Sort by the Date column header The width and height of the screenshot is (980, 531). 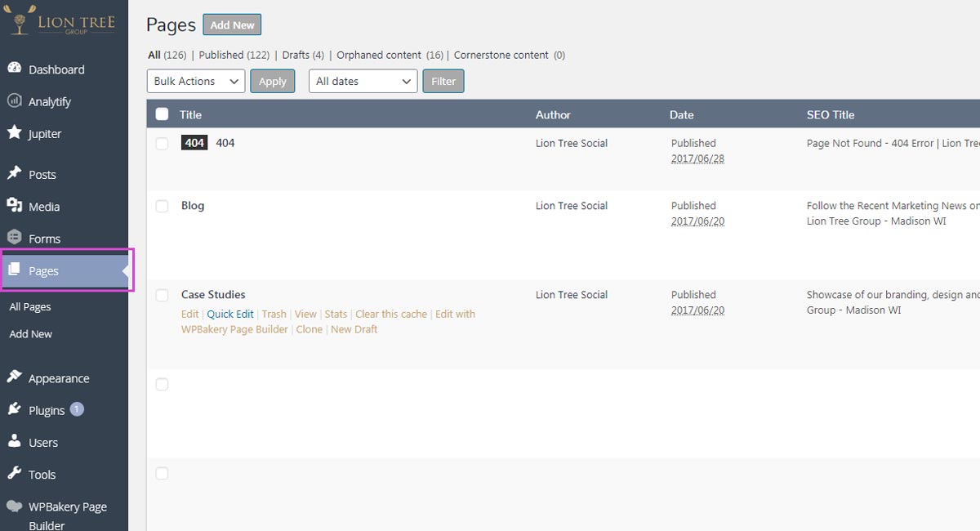click(681, 114)
